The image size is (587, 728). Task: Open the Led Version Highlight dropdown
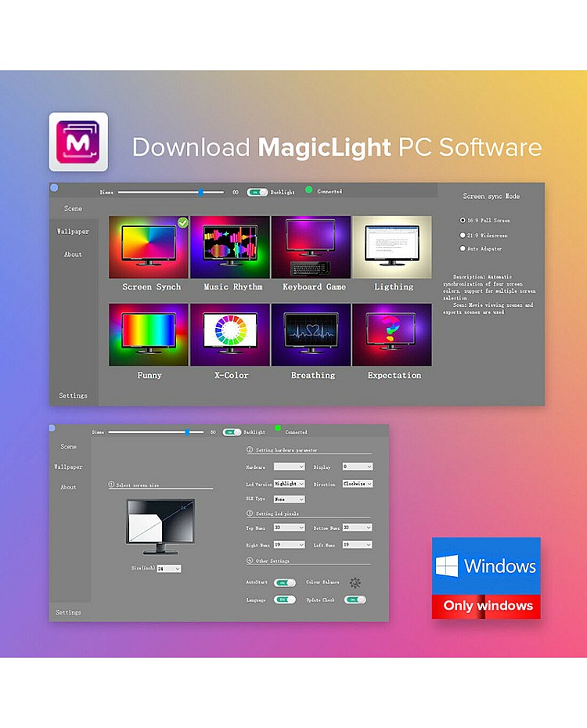(289, 484)
